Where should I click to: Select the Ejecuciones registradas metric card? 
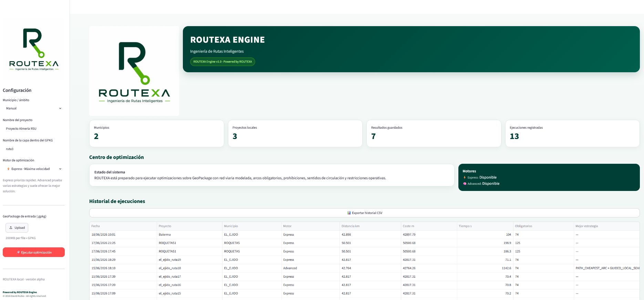pyautogui.click(x=572, y=133)
